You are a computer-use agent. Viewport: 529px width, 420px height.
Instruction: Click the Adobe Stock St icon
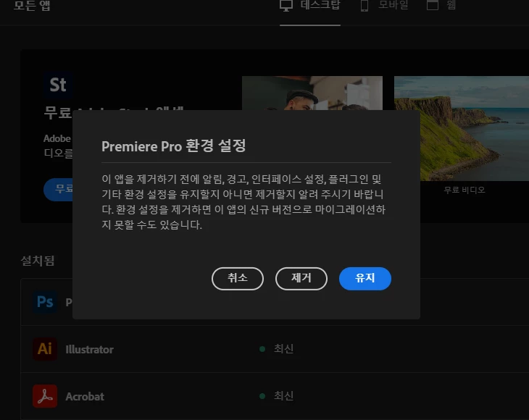(58, 85)
